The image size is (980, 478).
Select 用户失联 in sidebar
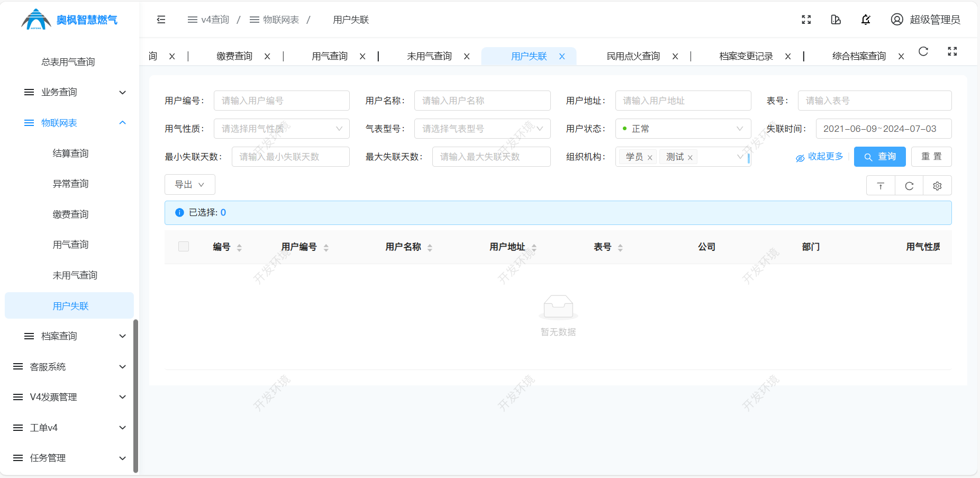[x=69, y=306]
